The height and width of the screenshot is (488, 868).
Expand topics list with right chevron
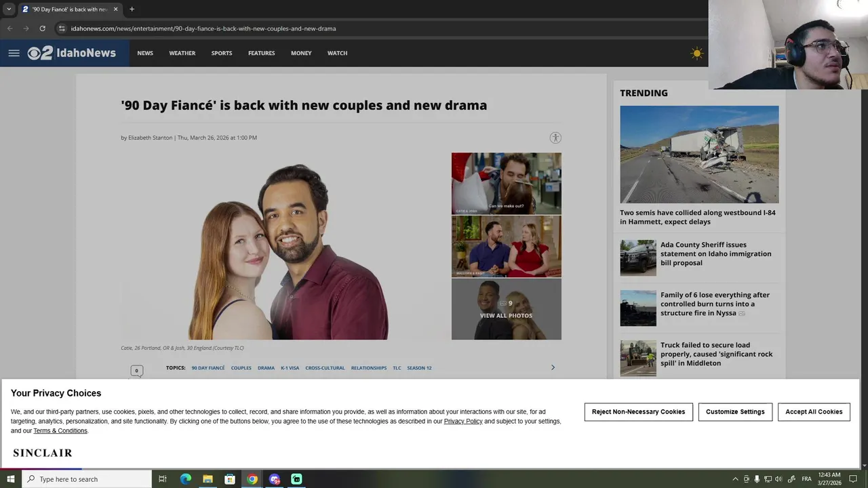click(x=553, y=367)
